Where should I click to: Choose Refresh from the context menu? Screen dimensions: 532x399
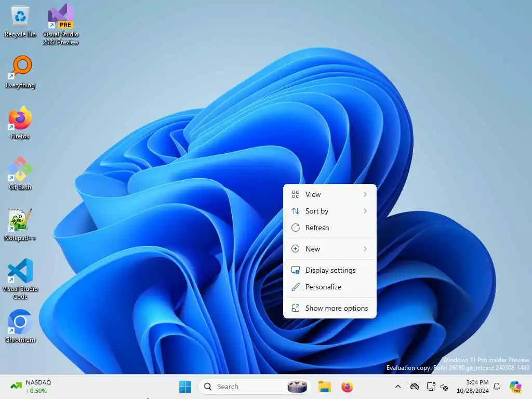point(330,228)
